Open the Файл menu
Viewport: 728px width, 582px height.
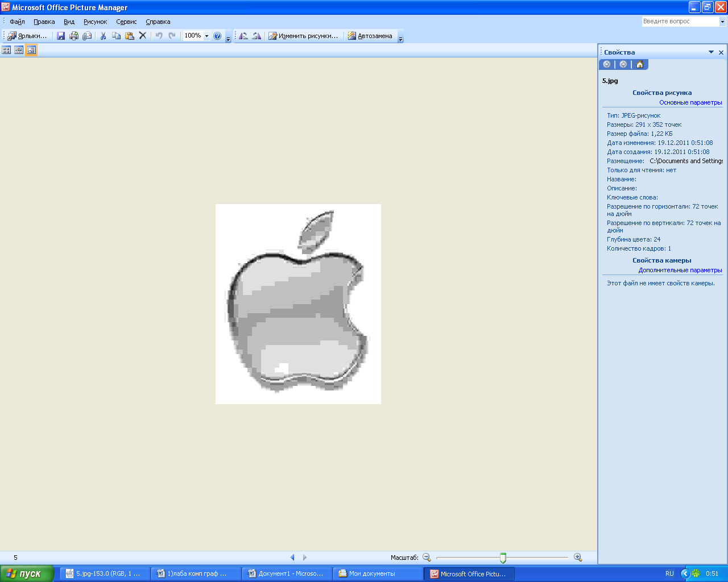17,22
